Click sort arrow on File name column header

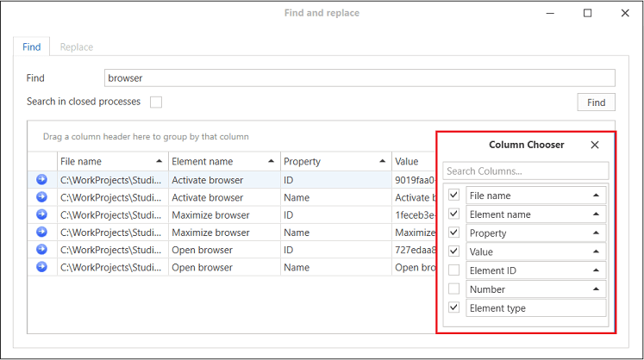(x=159, y=161)
